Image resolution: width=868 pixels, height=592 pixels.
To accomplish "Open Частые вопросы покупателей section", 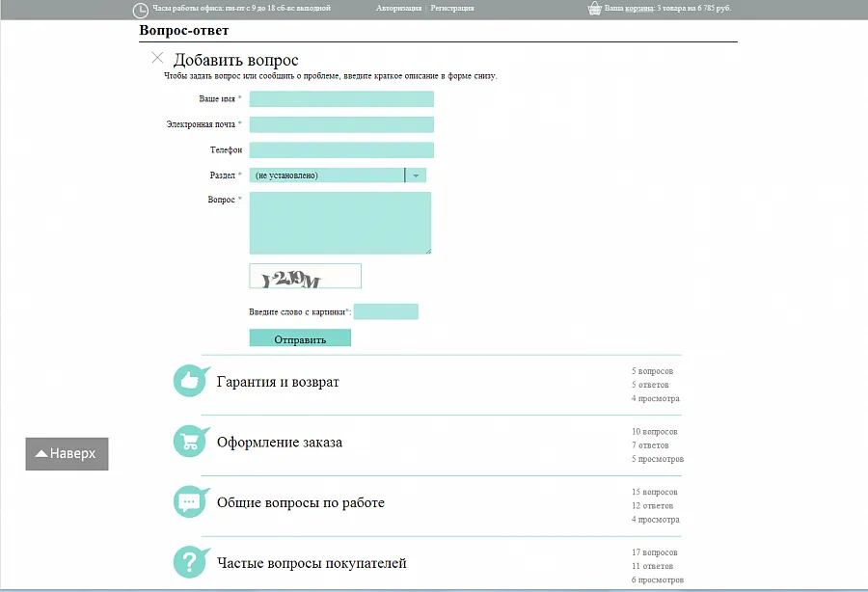I will 312,563.
